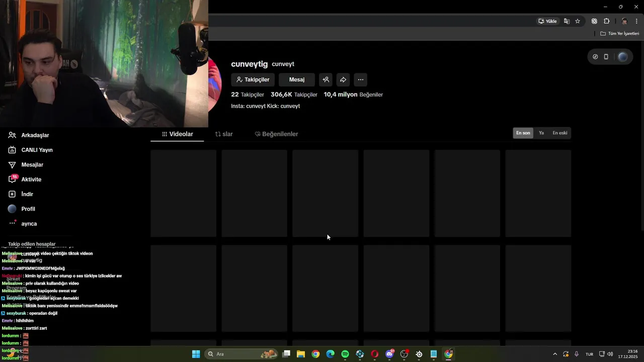The width and height of the screenshot is (644, 362).
Task: Switch to the Beğenilenler tab
Action: tap(276, 134)
